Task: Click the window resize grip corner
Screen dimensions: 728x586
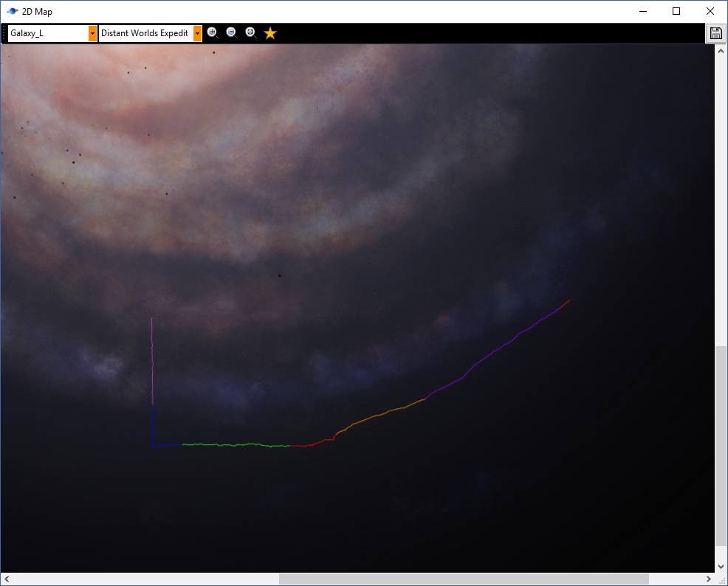Action: point(722,580)
